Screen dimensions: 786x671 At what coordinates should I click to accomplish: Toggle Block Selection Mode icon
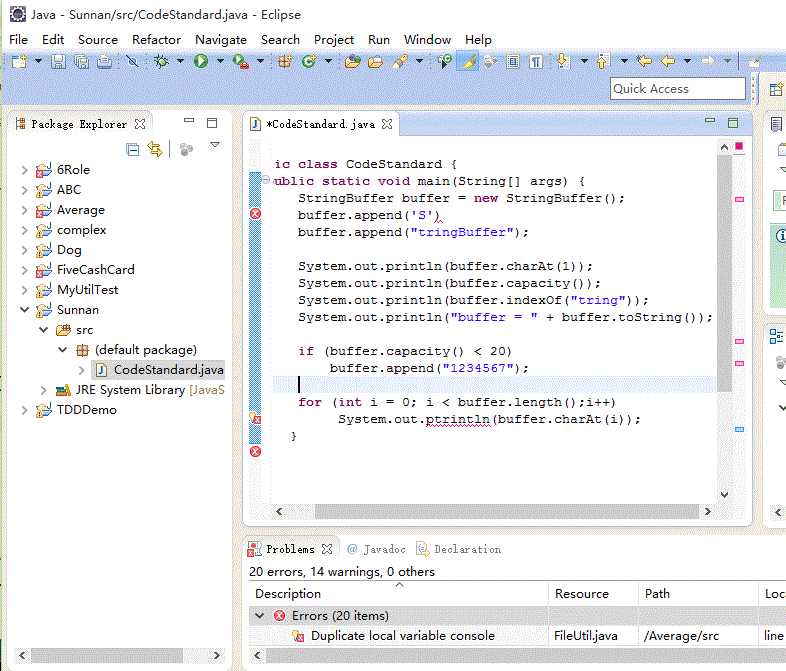[513, 61]
